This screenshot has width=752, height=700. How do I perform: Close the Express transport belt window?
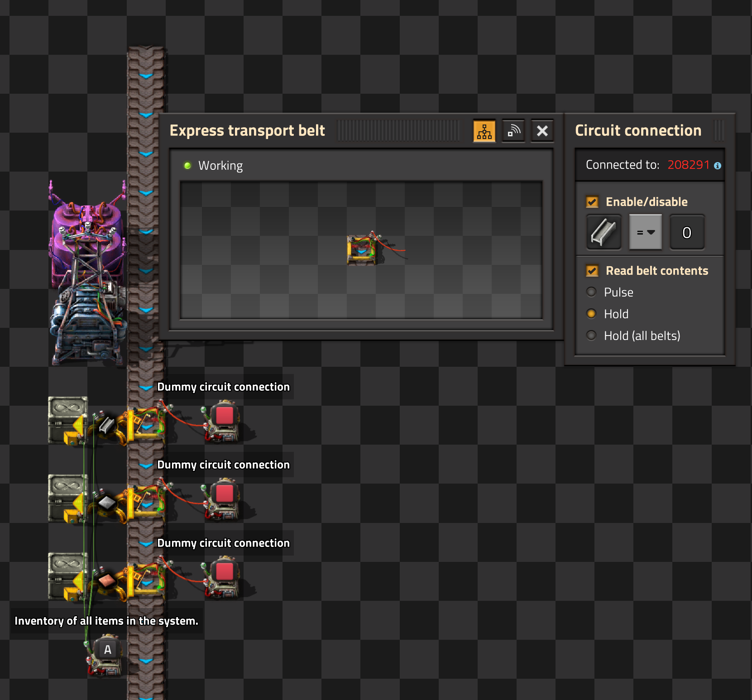tap(542, 131)
